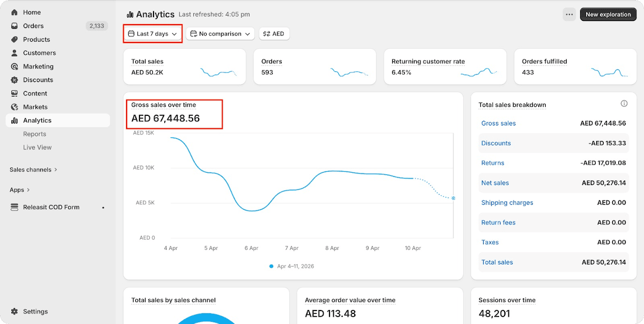
Task: Click the Discounts badge icon
Action: click(x=14, y=80)
